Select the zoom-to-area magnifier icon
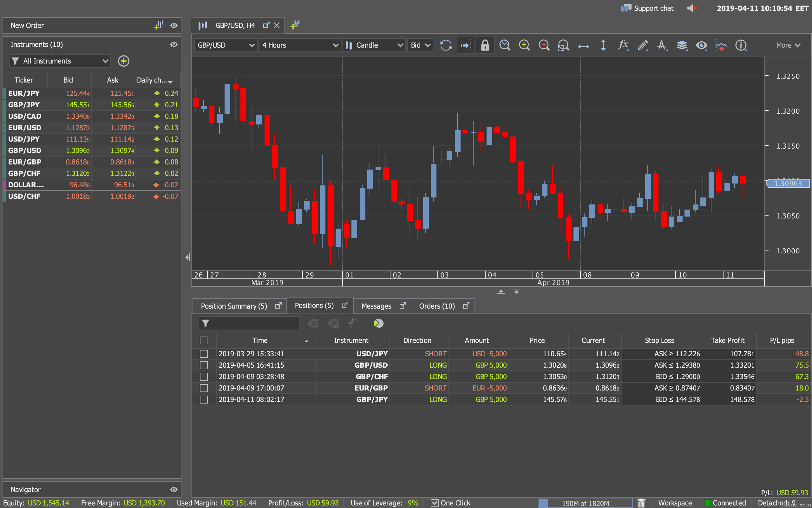The image size is (812, 508). tap(563, 45)
